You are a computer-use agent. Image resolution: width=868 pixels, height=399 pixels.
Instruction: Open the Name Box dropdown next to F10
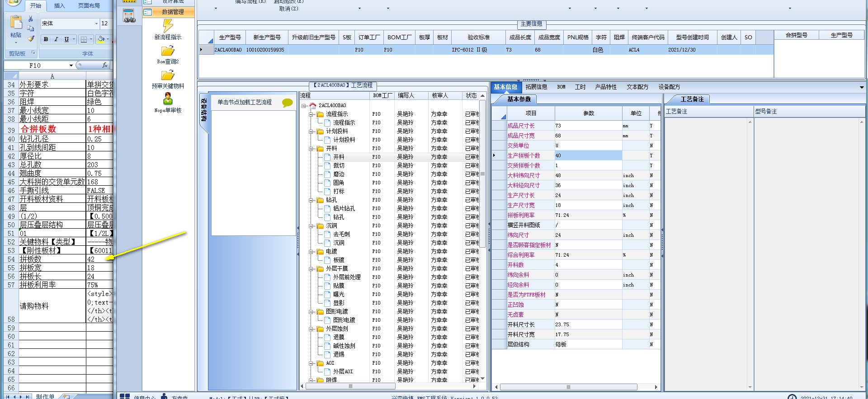[x=71, y=66]
